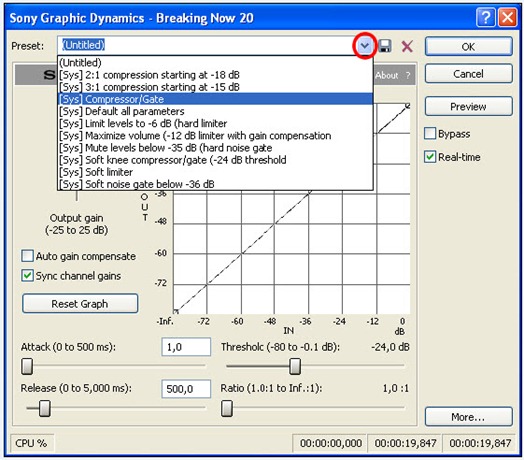Collapse the Preset dropdown arrow
The height and width of the screenshot is (460, 524).
coord(365,45)
